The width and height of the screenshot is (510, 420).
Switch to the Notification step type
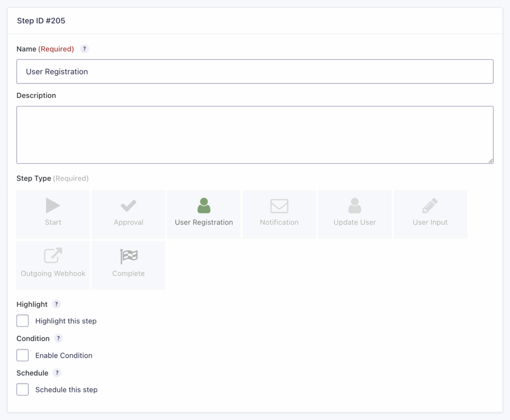(279, 214)
